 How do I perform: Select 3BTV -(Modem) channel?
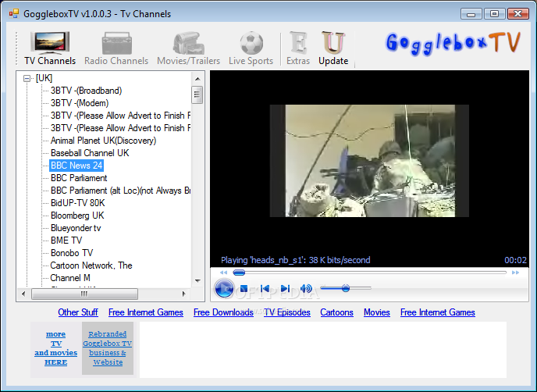[x=80, y=103]
